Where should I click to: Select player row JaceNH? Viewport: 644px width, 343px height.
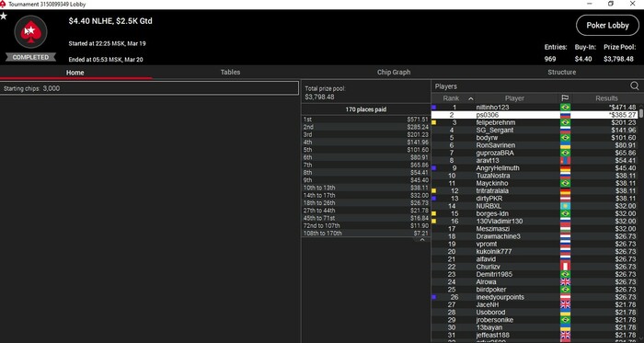coord(535,305)
